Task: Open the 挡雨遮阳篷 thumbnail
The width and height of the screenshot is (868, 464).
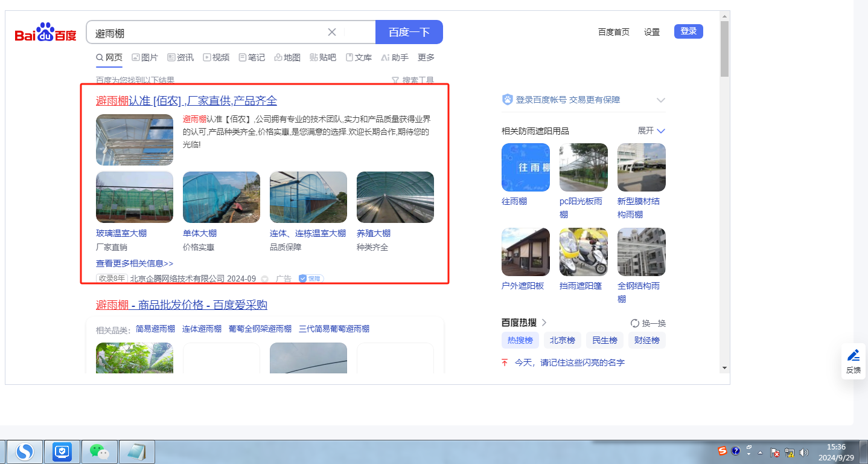Action: (x=584, y=252)
